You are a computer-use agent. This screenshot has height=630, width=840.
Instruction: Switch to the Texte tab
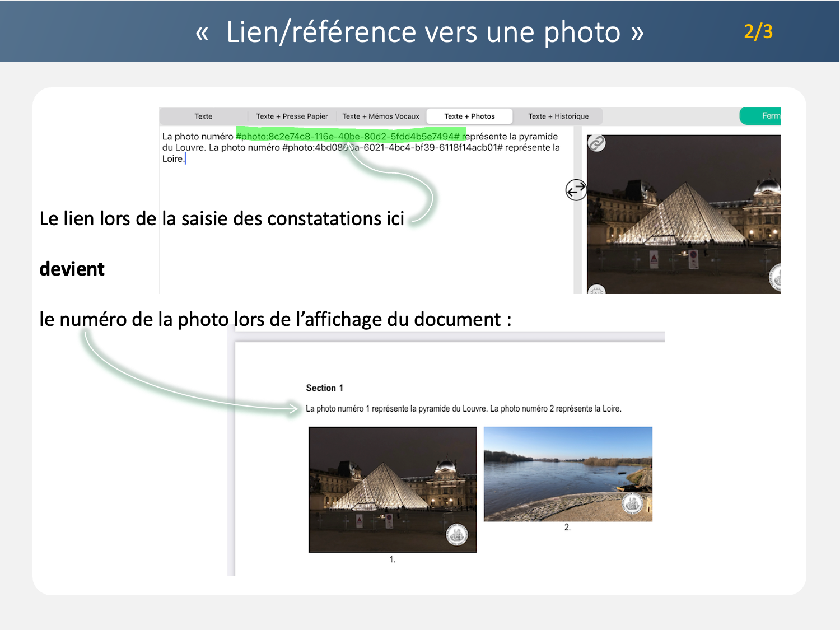tap(203, 116)
